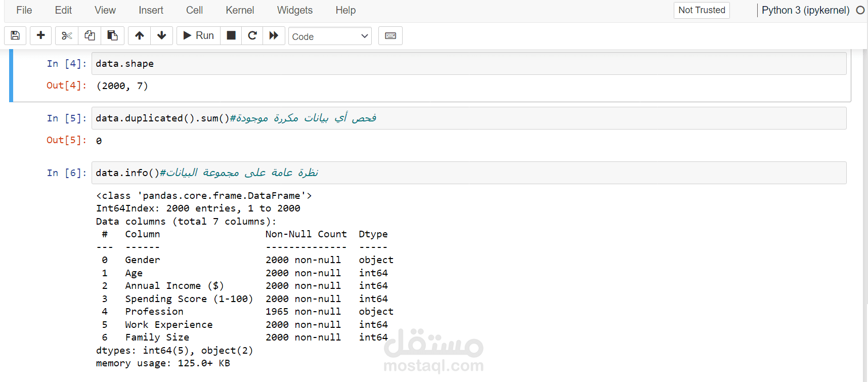The width and height of the screenshot is (868, 382).
Task: Select the In [5] prompt label
Action: [x=67, y=118]
